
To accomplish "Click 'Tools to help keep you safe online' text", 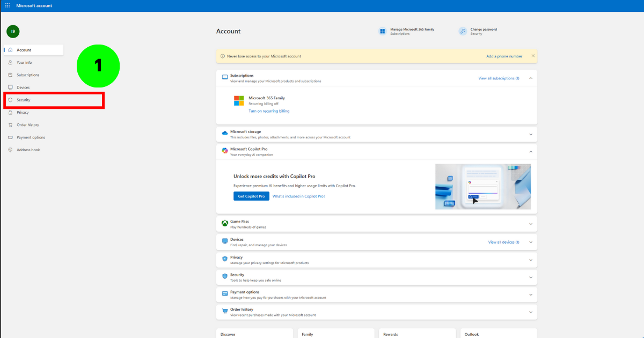I will pos(255,281).
